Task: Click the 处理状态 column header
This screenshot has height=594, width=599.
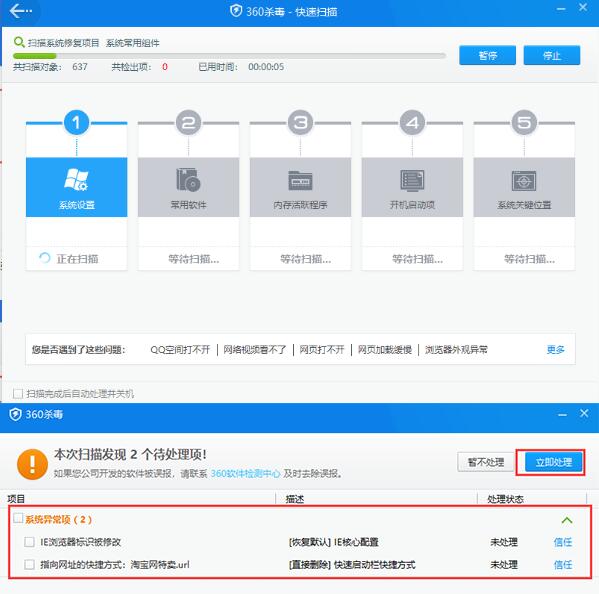Action: 505,499
